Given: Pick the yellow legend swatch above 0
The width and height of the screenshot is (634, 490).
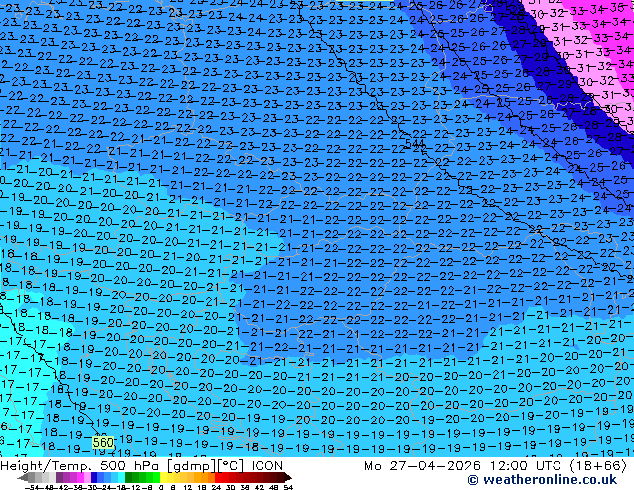Looking at the screenshot, I should [163, 477].
